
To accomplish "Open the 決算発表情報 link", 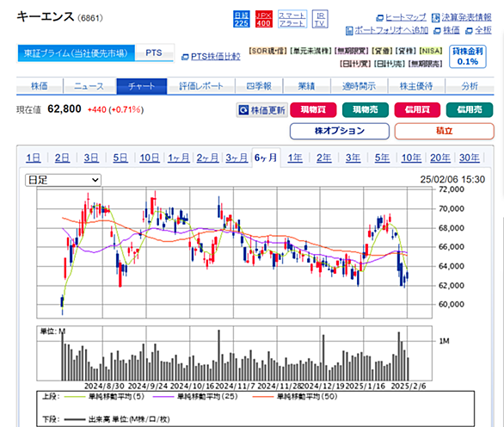I will click(x=462, y=17).
